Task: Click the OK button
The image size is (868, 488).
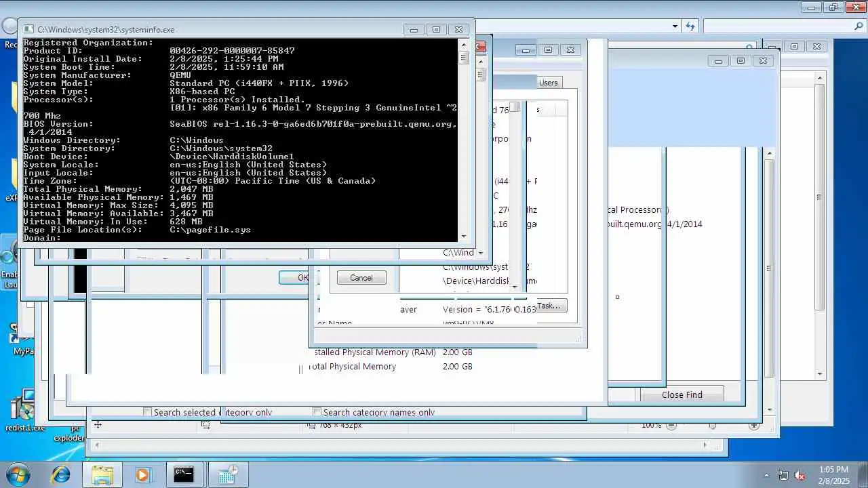Action: pyautogui.click(x=294, y=277)
